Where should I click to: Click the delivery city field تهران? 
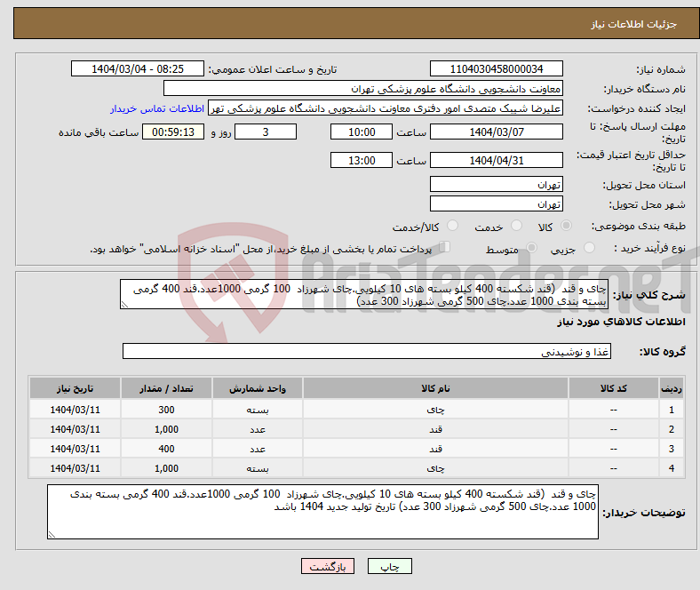pos(496,203)
